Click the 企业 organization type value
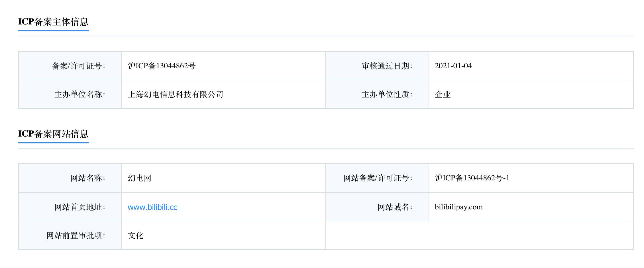This screenshot has height=268, width=644. [443, 94]
